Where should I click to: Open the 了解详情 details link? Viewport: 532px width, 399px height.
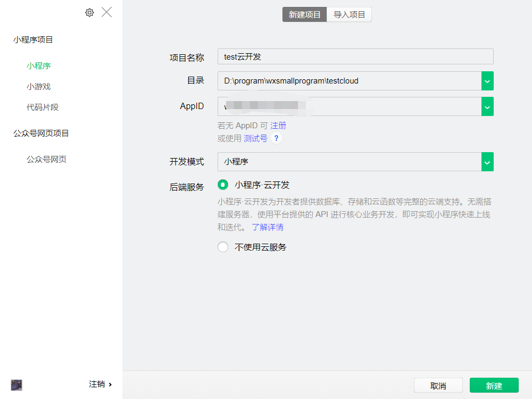[x=268, y=227]
